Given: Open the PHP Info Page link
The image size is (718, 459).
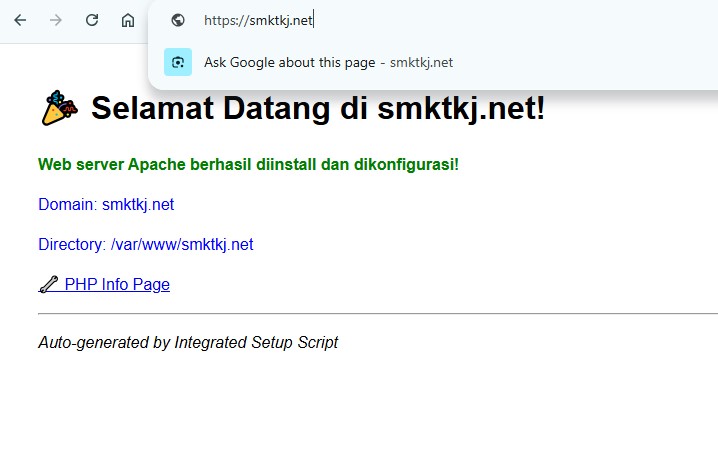Looking at the screenshot, I should pos(116,285).
